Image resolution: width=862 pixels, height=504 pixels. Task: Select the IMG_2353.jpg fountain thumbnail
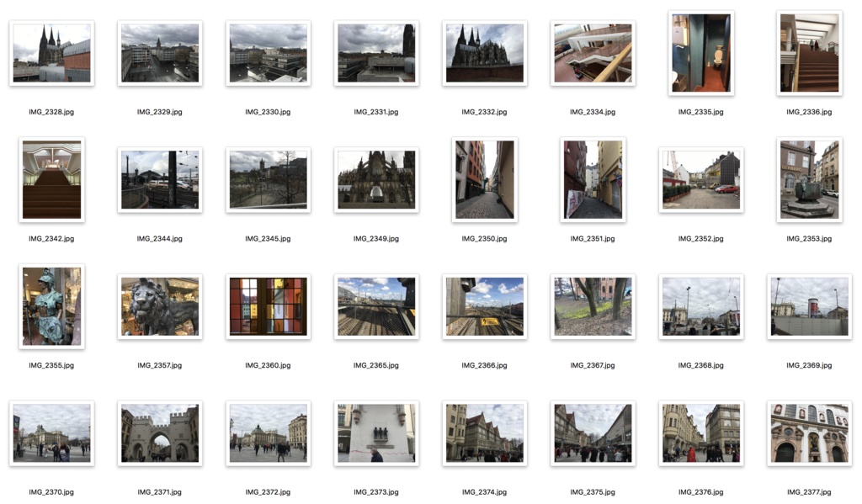coord(810,180)
